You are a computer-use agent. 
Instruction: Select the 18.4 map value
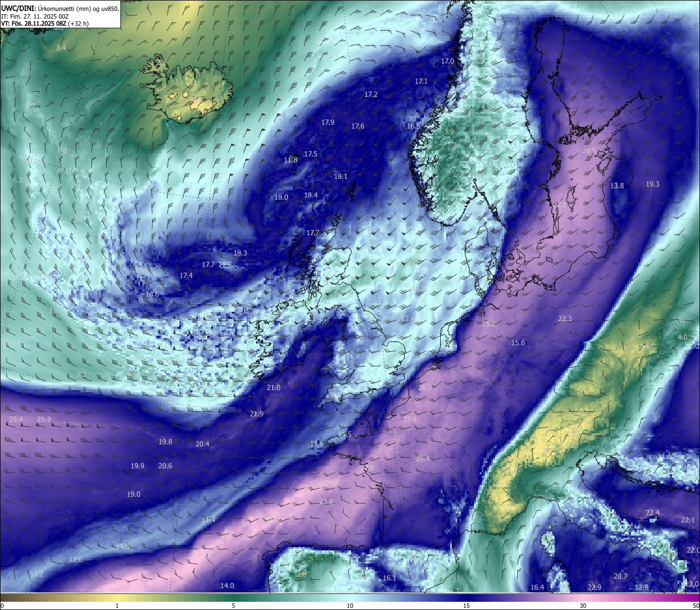tap(311, 195)
